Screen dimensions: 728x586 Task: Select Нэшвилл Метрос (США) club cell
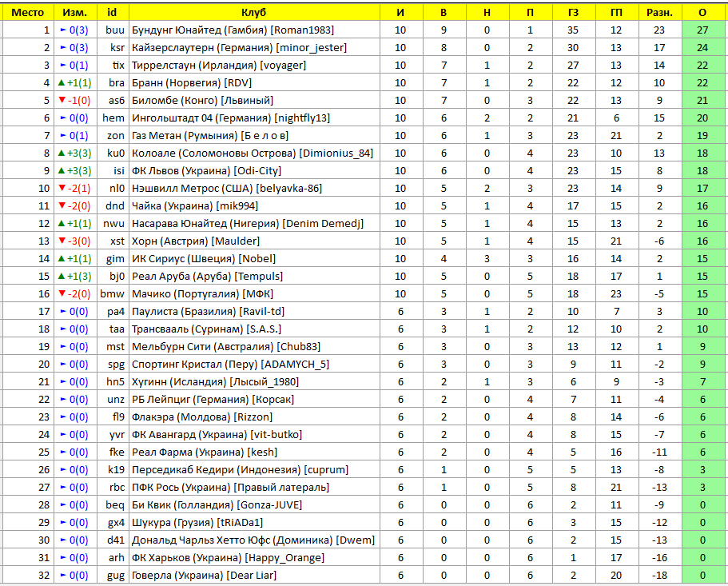coord(254,188)
